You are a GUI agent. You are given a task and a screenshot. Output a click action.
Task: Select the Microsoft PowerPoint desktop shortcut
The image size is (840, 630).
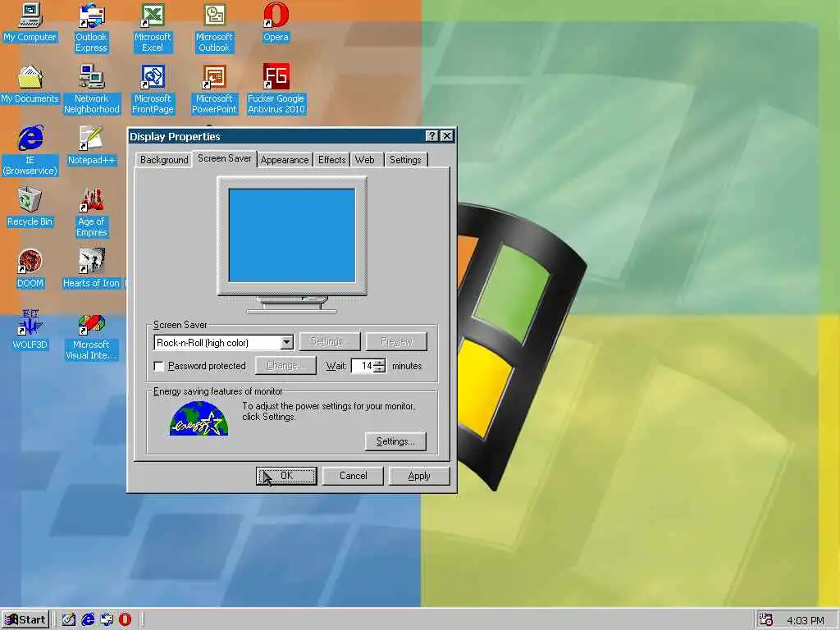point(214,89)
